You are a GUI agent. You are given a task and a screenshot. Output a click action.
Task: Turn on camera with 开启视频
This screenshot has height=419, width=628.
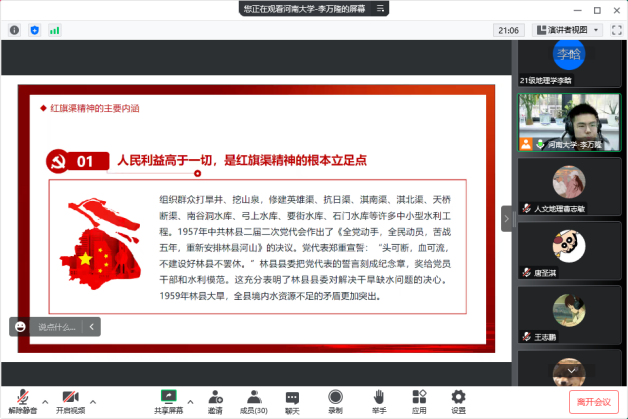pyautogui.click(x=70, y=399)
